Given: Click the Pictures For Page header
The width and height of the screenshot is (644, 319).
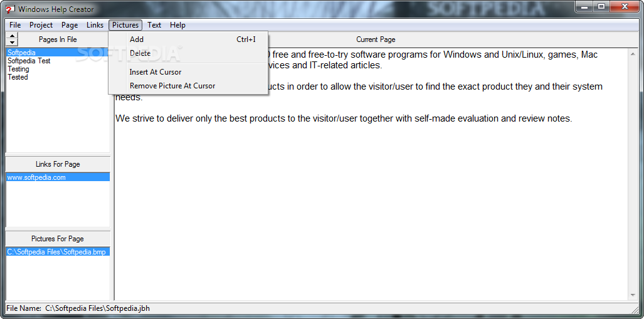Looking at the screenshot, I should point(58,239).
